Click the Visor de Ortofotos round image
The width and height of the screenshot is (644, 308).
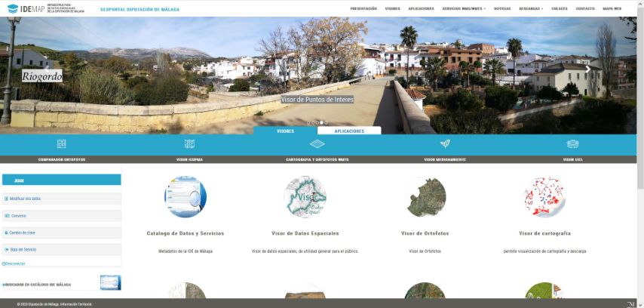(425, 197)
